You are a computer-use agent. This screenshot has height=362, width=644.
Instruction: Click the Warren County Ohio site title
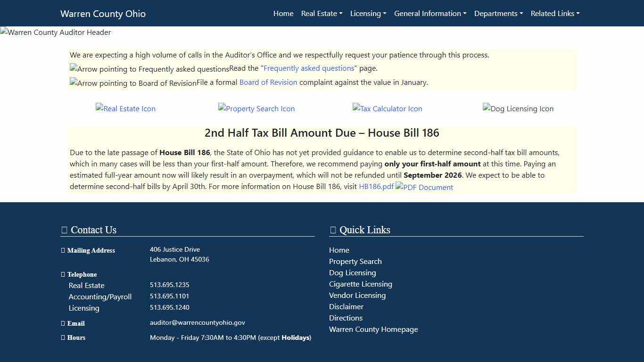103,14
